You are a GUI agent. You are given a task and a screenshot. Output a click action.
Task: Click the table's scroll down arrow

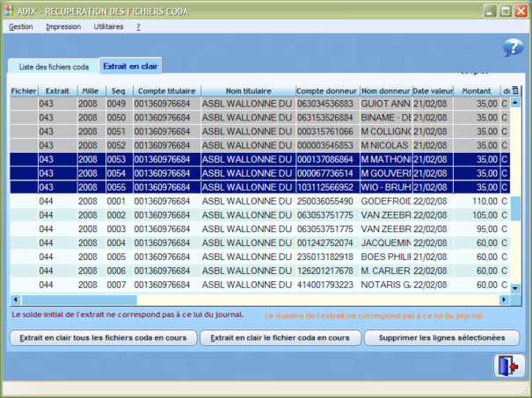click(516, 287)
